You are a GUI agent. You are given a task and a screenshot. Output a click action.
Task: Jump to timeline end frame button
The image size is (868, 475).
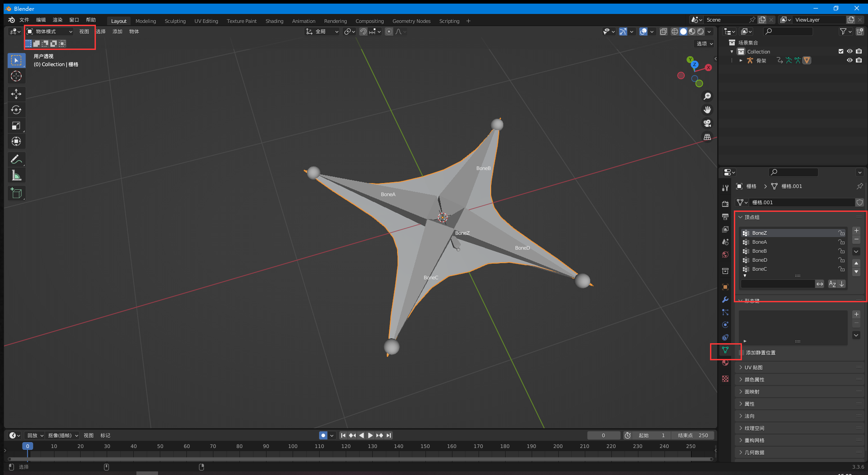click(x=389, y=435)
